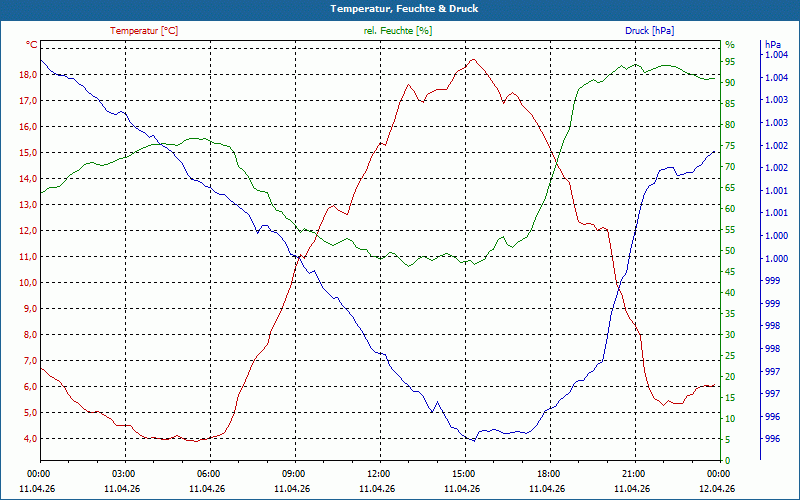The height and width of the screenshot is (500, 800).
Task: Click temperature axis value 11,0
Action: pos(28,257)
